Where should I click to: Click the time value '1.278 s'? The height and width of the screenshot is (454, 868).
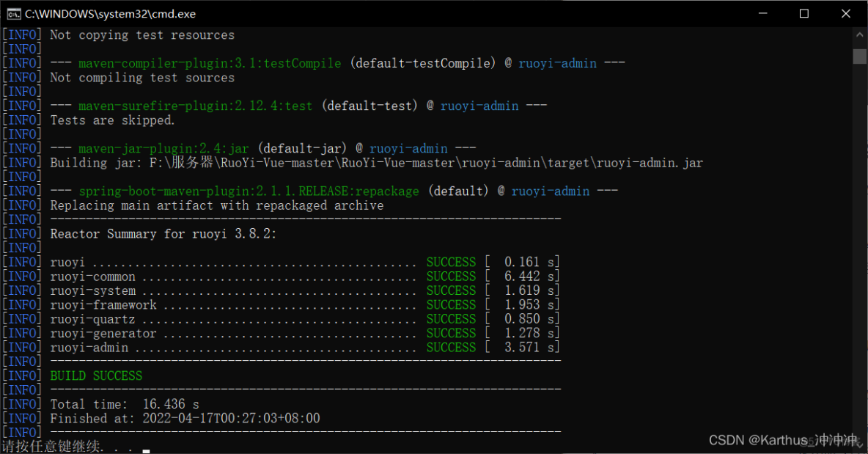(x=529, y=333)
